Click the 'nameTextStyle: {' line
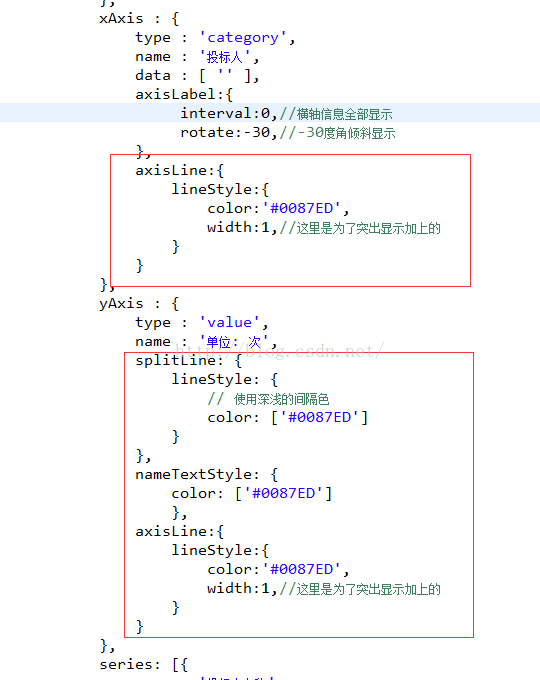This screenshot has width=540, height=680. [206, 474]
